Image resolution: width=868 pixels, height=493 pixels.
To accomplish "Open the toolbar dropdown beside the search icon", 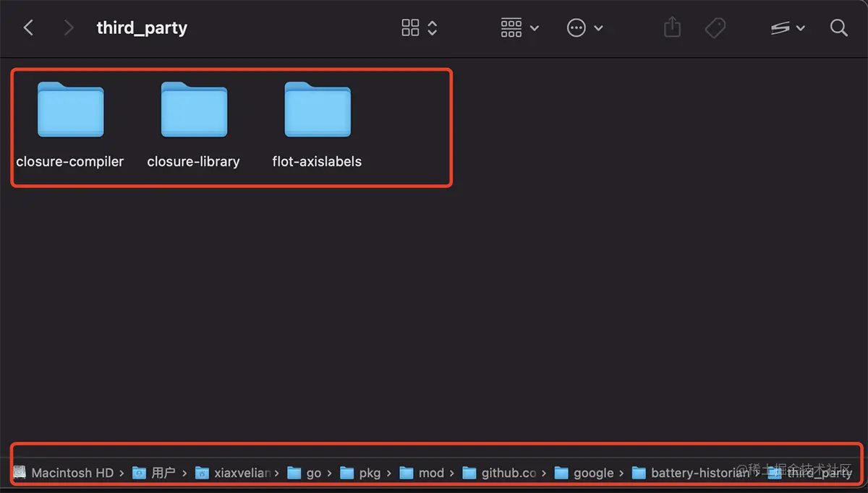I will [x=788, y=28].
